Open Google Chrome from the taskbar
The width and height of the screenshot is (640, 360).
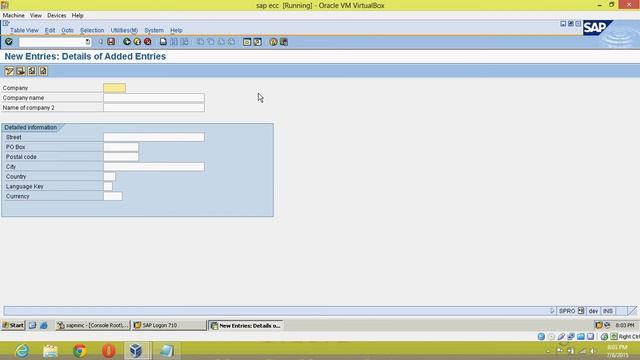coord(80,351)
